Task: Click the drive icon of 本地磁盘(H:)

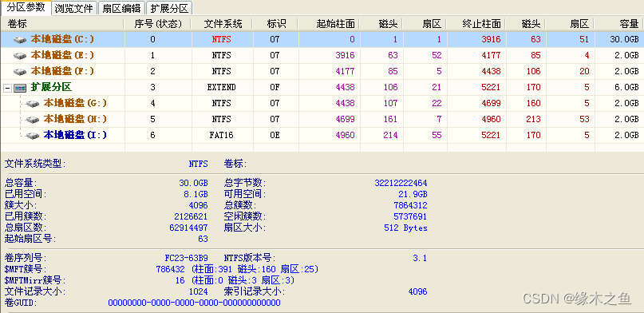Action: [33, 120]
